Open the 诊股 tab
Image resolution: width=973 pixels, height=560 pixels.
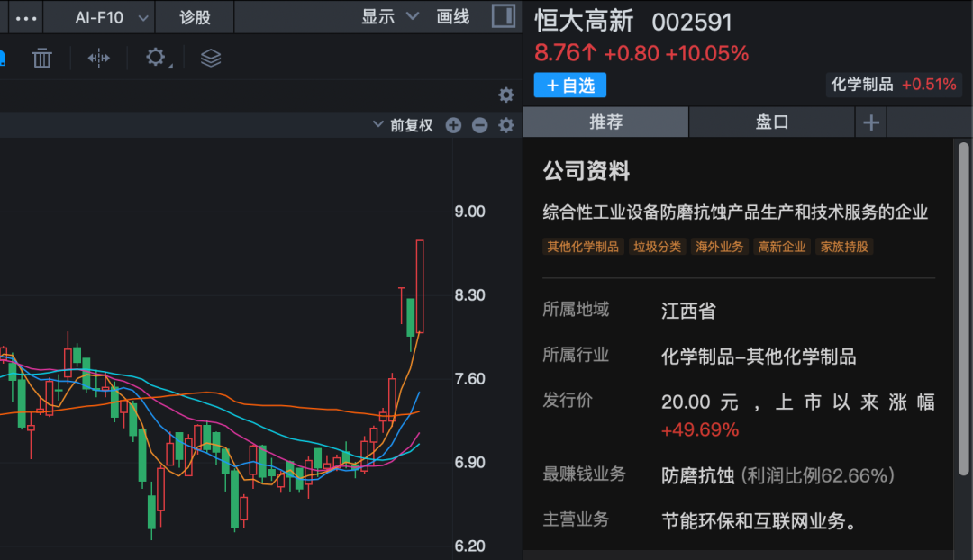[195, 17]
